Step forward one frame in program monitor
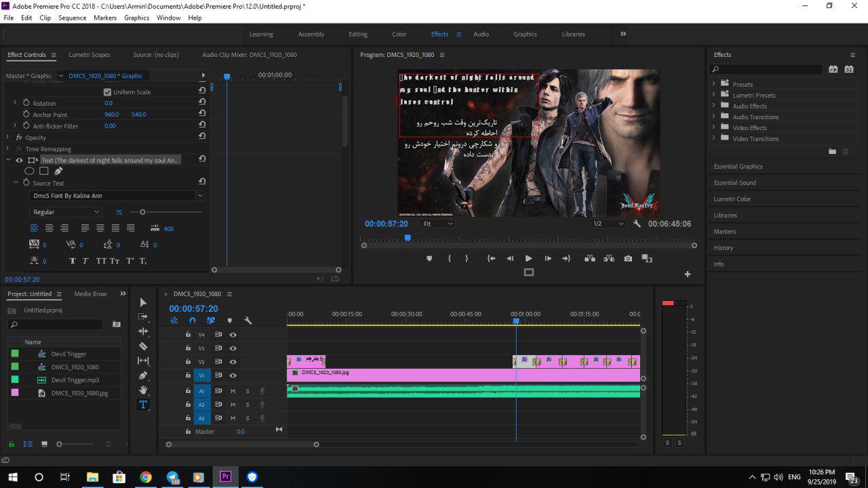The height and width of the screenshot is (488, 868). (548, 258)
